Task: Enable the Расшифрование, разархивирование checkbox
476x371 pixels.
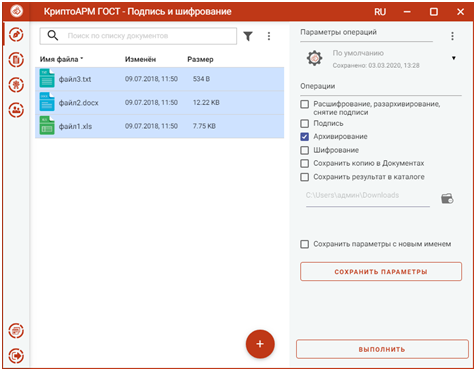Action: click(x=304, y=104)
